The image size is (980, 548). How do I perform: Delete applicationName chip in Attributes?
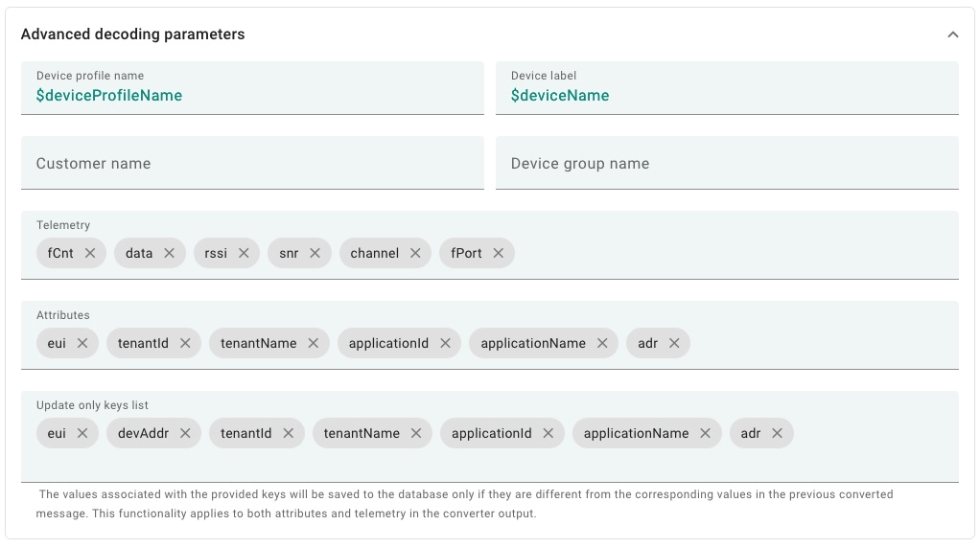click(602, 343)
